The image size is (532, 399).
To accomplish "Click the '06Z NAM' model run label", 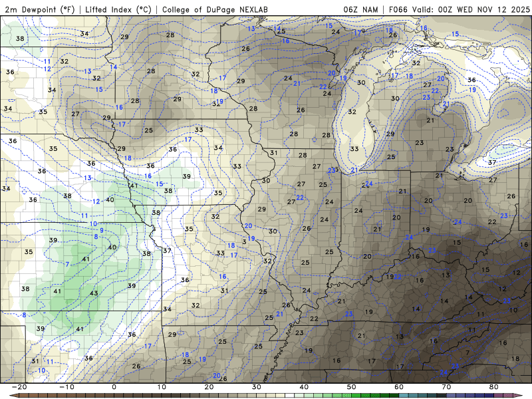I will click(360, 9).
